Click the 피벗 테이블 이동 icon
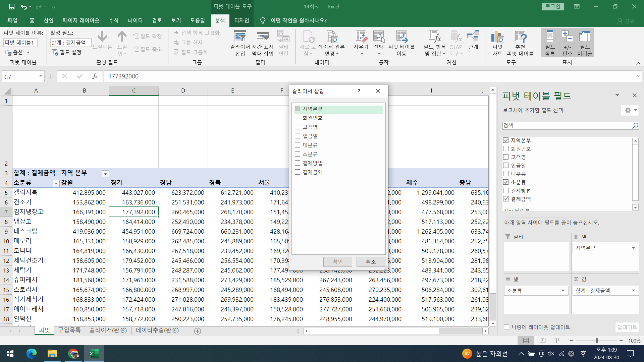Screen dimensions: 644x362 (x=401, y=43)
